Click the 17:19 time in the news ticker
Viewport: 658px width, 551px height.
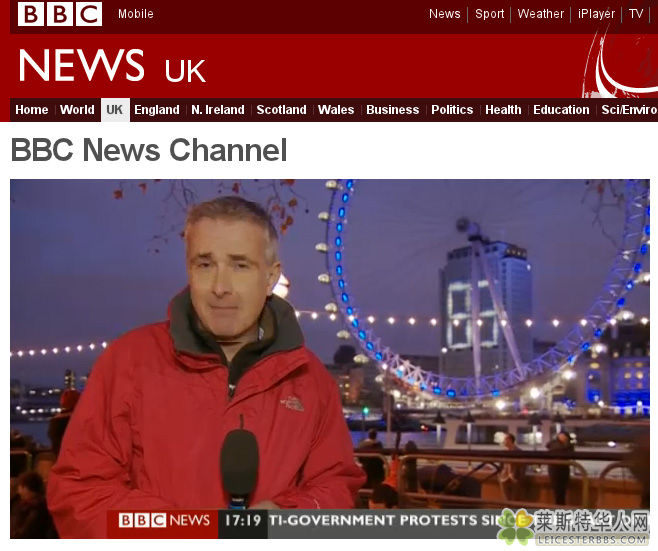coord(243,521)
